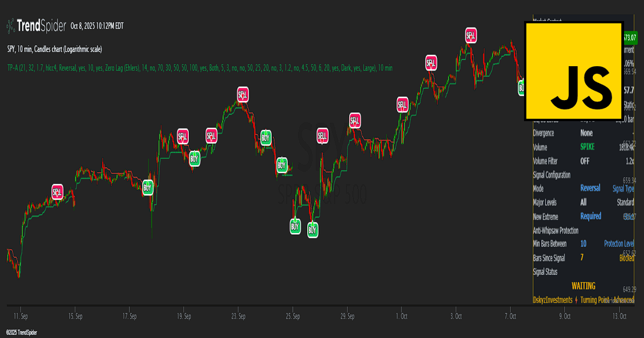Click the '11. Sep' date axis label
This screenshot has height=338, width=644.
click(x=20, y=316)
